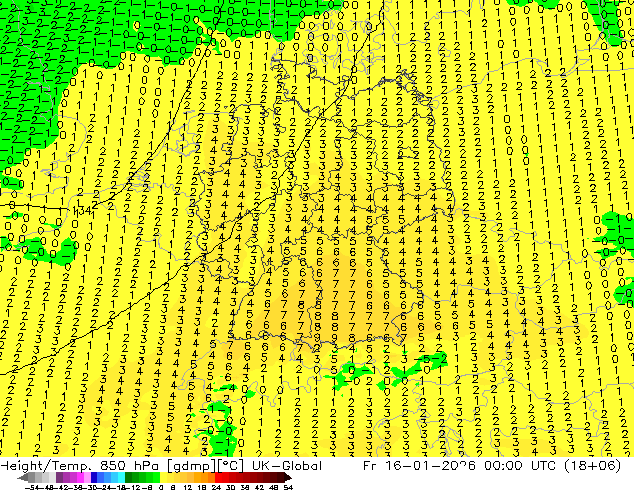Click the '-5-2' temperature value over green patch
This screenshot has width=634, height=490.
pyautogui.click(x=430, y=359)
